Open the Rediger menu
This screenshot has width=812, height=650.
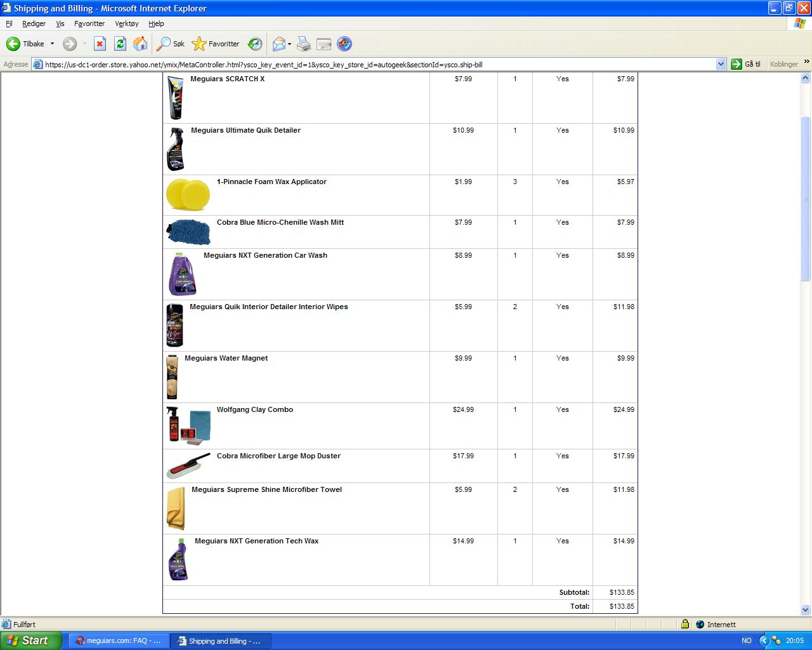[34, 23]
